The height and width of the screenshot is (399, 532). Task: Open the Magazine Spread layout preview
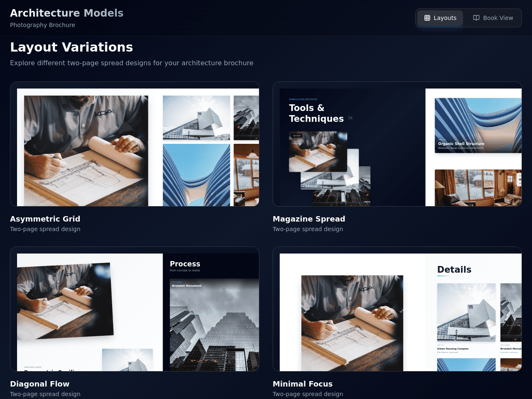(397, 144)
